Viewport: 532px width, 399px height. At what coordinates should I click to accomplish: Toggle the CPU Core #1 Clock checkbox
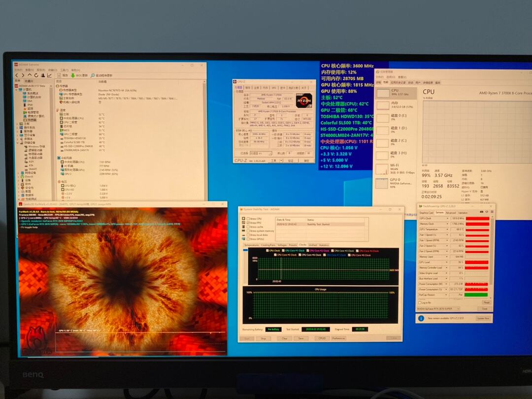[x=283, y=251]
